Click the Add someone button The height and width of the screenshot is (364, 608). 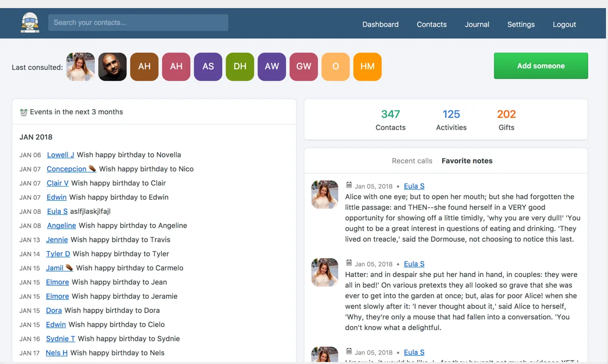tap(541, 66)
